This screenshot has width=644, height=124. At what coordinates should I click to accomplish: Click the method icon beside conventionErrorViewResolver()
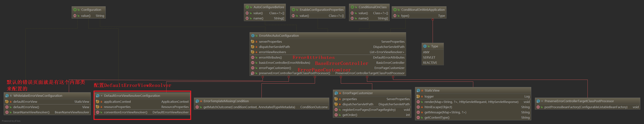(x=97, y=113)
